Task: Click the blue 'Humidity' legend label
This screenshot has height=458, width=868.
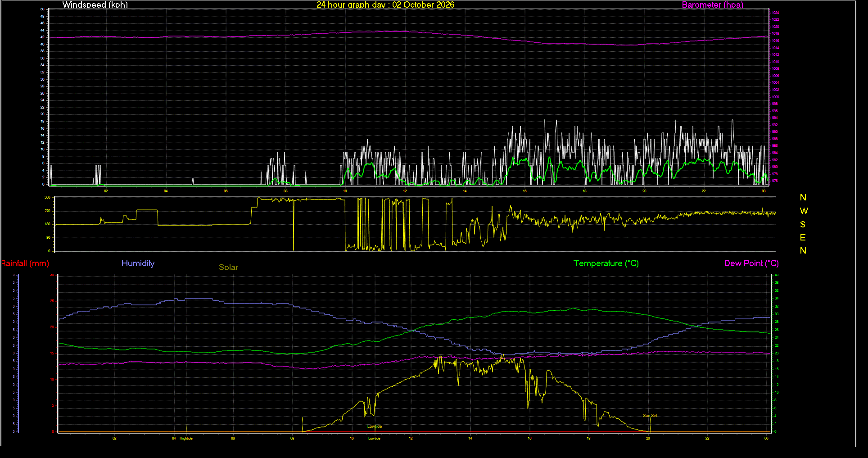Action: click(x=138, y=263)
